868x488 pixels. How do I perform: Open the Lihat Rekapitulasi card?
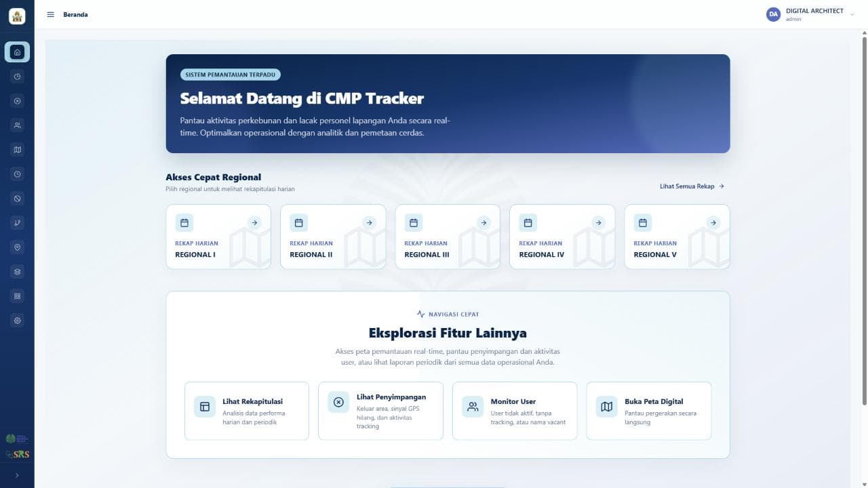point(247,411)
